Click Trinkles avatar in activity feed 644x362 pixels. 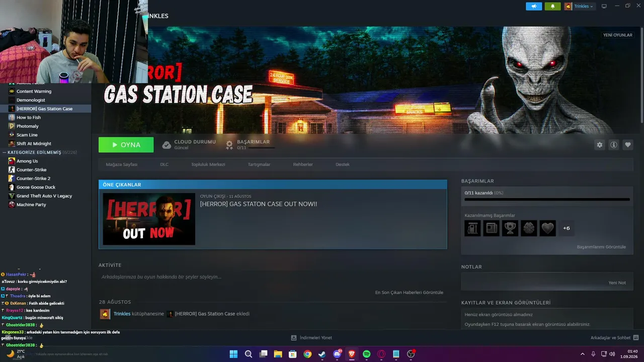pos(105,314)
